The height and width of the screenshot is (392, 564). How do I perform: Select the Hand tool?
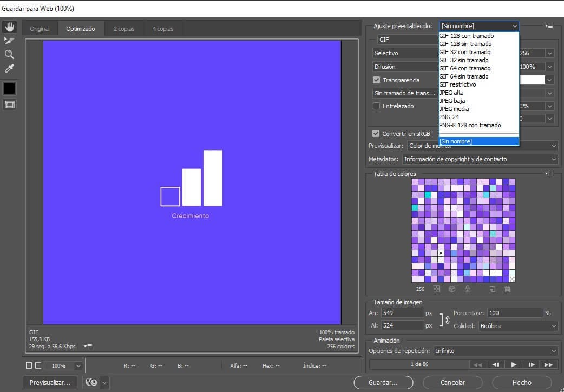click(9, 27)
